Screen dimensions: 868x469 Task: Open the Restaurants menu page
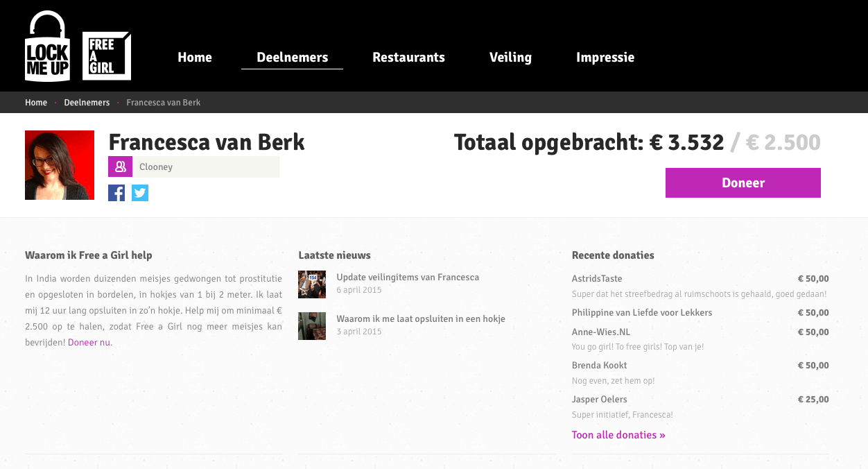408,58
